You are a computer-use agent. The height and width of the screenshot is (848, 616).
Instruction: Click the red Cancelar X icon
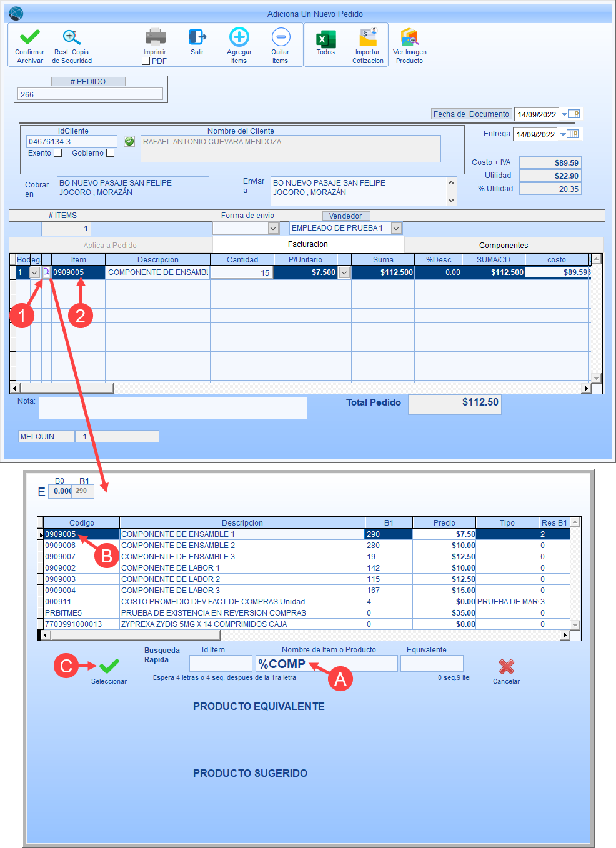507,667
